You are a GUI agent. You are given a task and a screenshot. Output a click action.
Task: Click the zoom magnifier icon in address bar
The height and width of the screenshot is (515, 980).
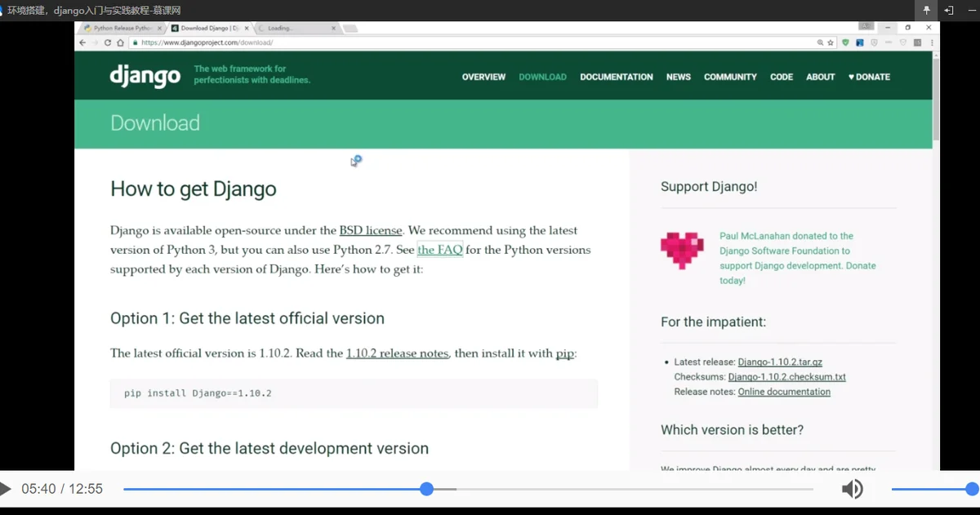pos(820,42)
